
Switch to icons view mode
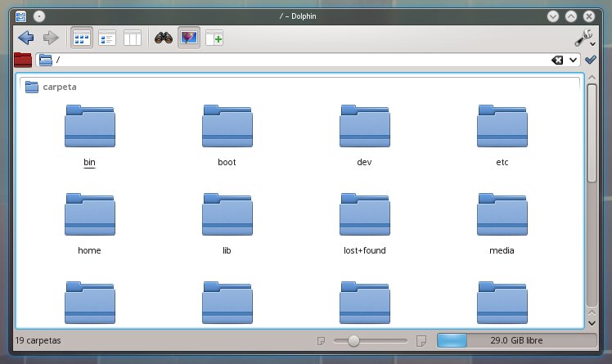pos(82,38)
